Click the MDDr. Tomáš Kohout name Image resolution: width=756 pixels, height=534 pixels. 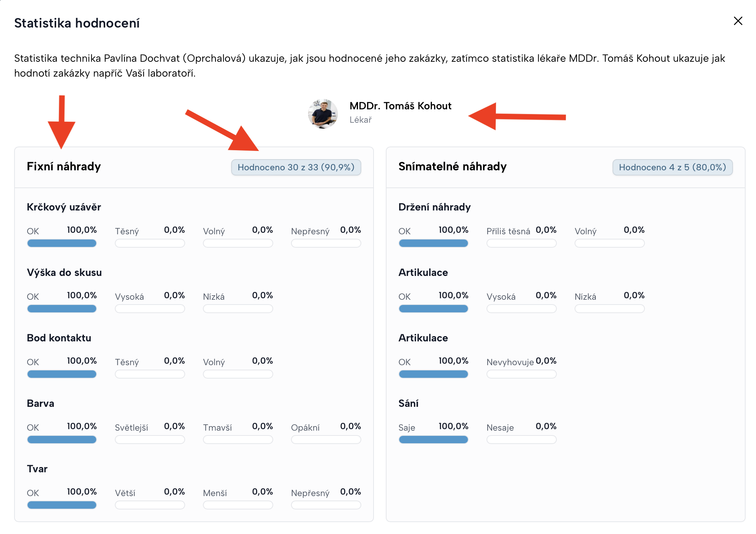click(400, 106)
